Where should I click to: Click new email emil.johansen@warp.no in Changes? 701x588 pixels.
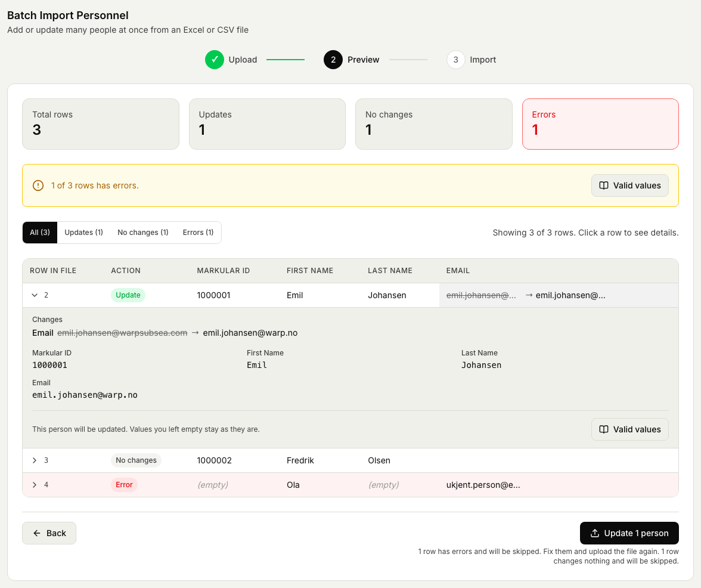250,333
